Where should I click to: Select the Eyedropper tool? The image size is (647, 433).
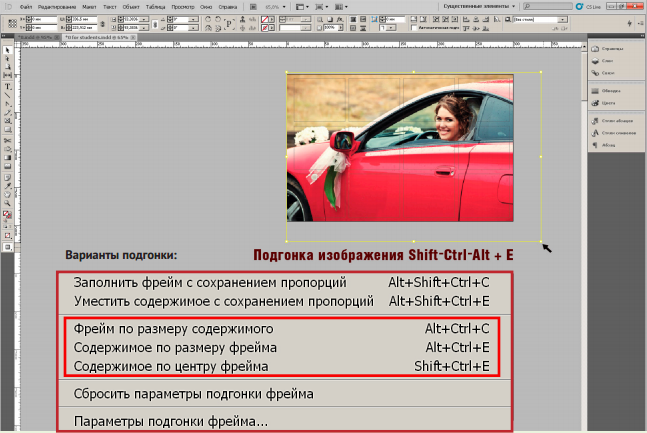point(7,185)
